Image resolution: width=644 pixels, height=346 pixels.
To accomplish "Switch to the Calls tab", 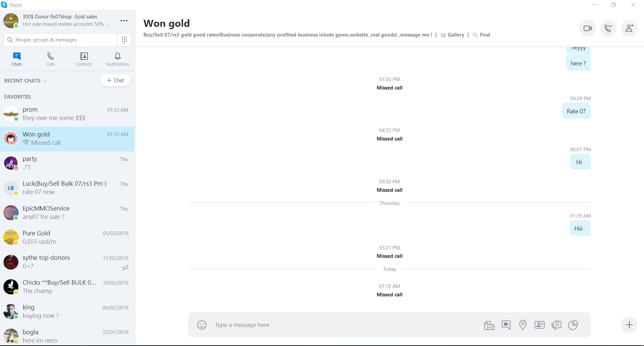I will point(50,59).
